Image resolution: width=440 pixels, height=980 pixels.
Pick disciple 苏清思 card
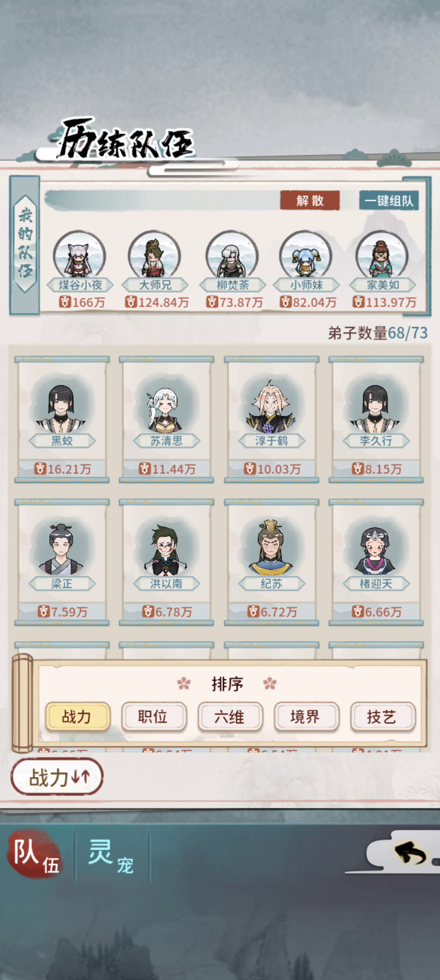pos(166,420)
